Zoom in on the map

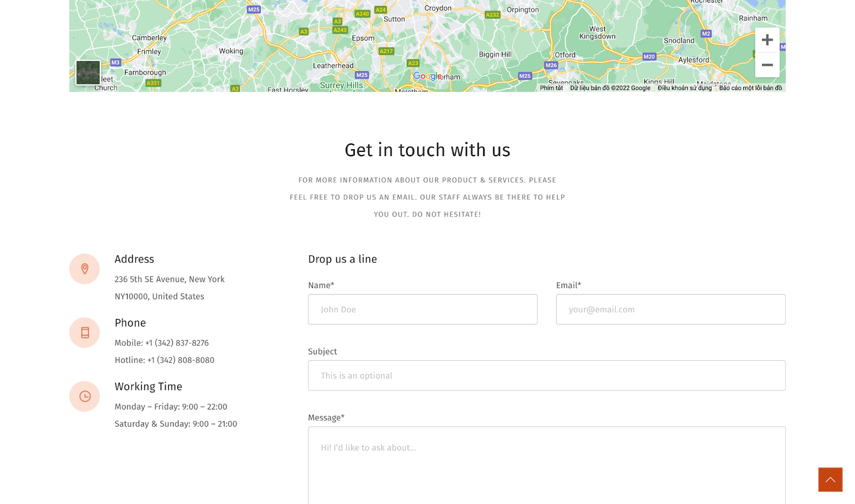pyautogui.click(x=767, y=40)
